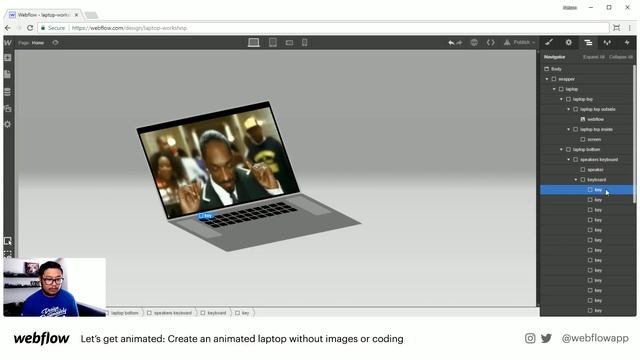Viewport: 640px width, 360px height.
Task: Switch to the Interactions lightning tab
Action: 627,42
